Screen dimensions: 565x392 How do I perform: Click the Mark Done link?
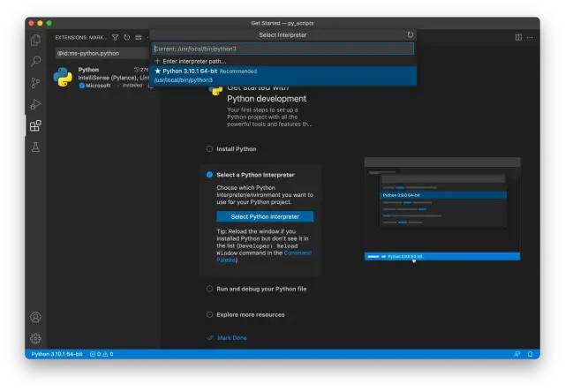tap(232, 337)
